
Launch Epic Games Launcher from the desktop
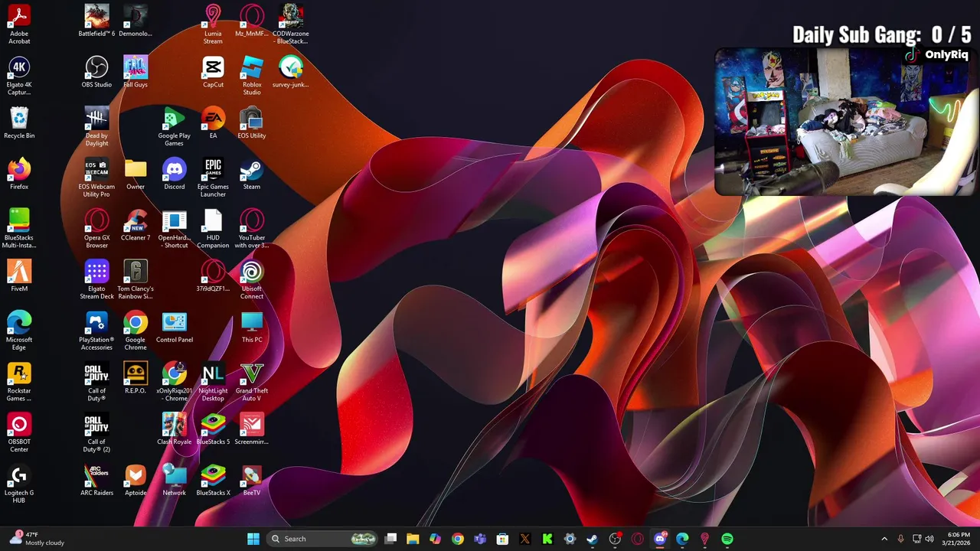point(213,178)
